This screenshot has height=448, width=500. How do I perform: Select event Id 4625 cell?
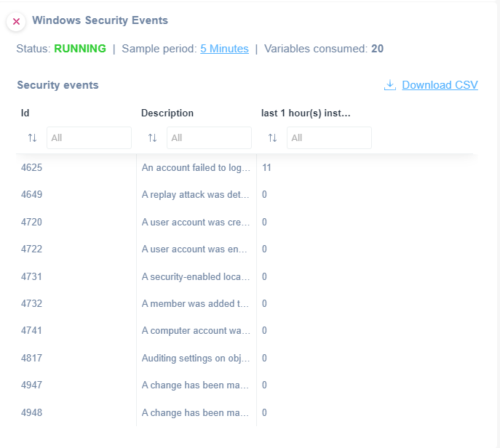click(x=31, y=167)
